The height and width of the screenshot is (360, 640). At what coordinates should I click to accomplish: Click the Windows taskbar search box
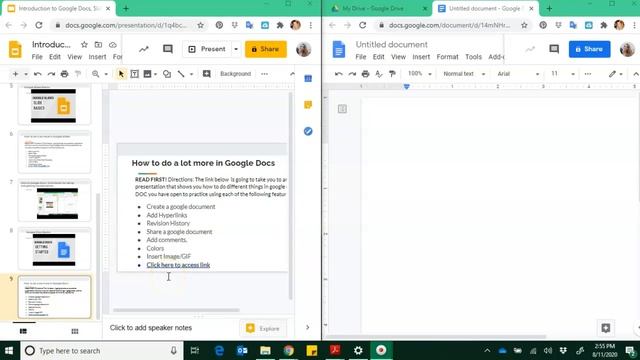coord(101,351)
